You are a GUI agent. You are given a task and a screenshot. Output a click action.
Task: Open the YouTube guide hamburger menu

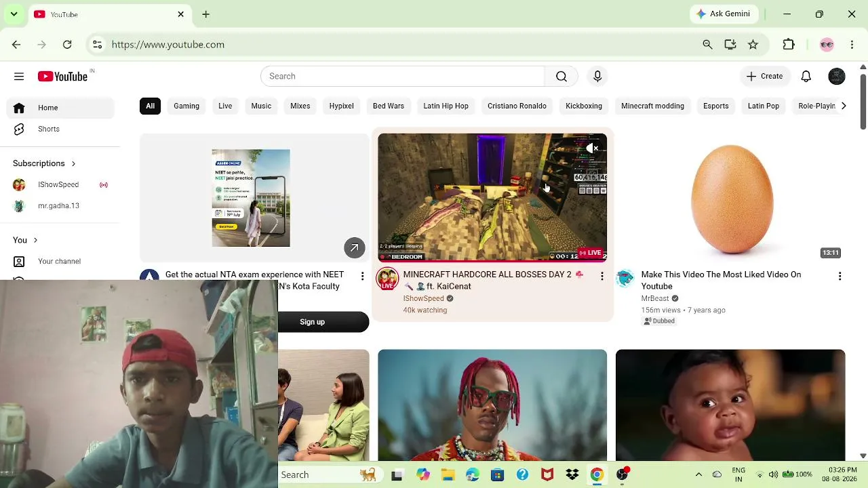point(19,77)
